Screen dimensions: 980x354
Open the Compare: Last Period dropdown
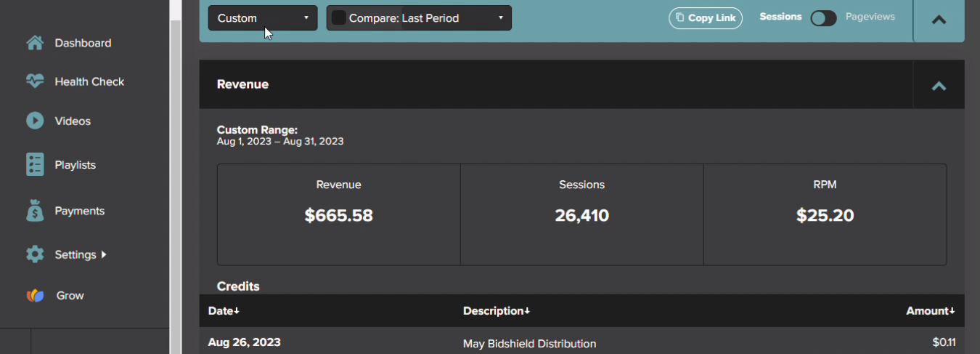click(x=419, y=18)
